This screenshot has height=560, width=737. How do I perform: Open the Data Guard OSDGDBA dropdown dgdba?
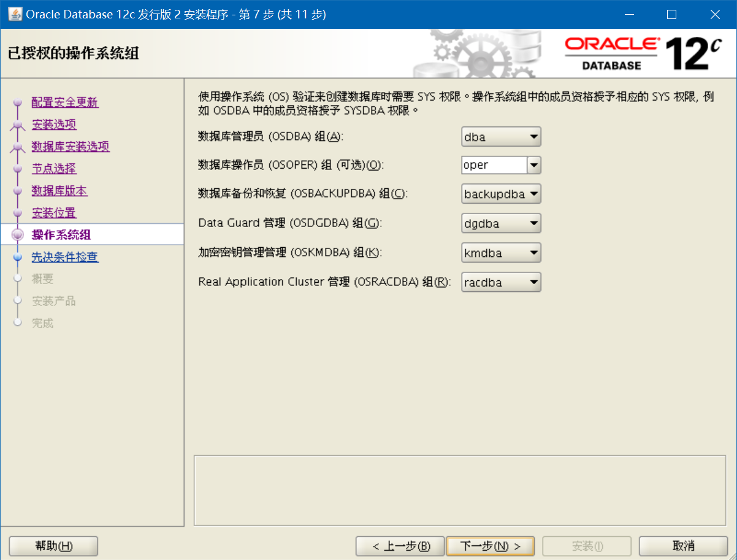[501, 223]
